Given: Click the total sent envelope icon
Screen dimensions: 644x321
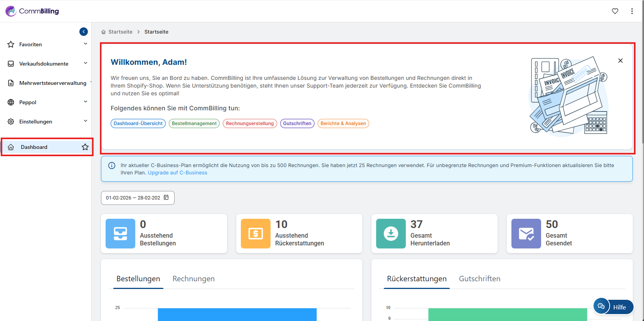Looking at the screenshot, I should [526, 234].
